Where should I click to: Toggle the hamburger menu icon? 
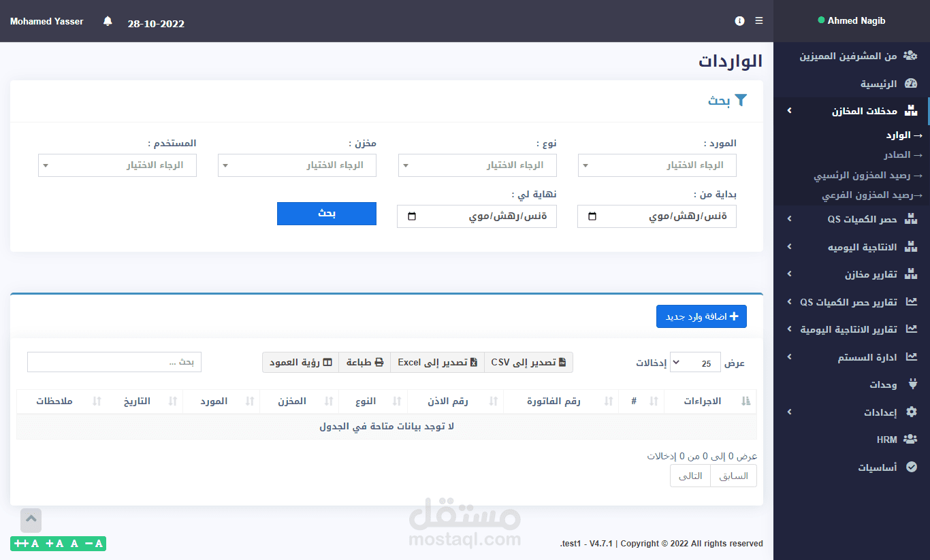pyautogui.click(x=759, y=21)
